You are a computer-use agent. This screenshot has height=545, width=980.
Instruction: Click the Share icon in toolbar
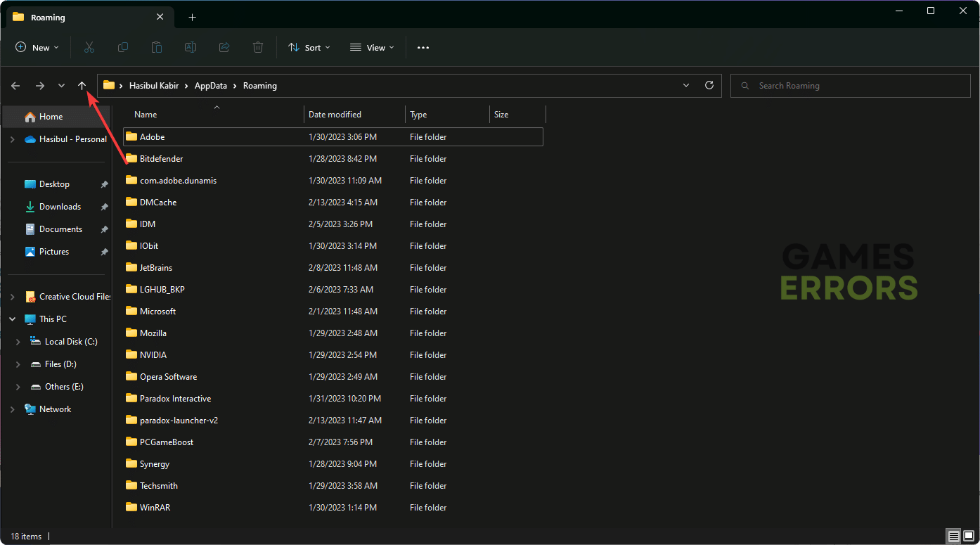pyautogui.click(x=224, y=48)
